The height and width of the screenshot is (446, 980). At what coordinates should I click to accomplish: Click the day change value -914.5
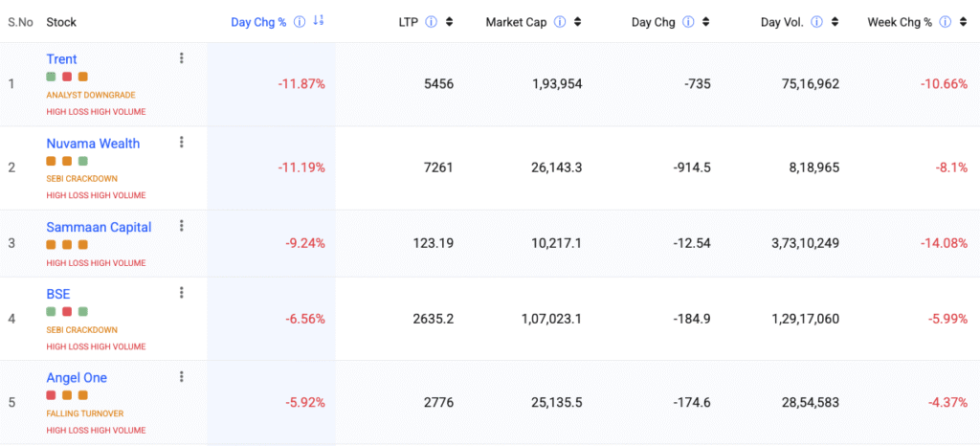(692, 167)
